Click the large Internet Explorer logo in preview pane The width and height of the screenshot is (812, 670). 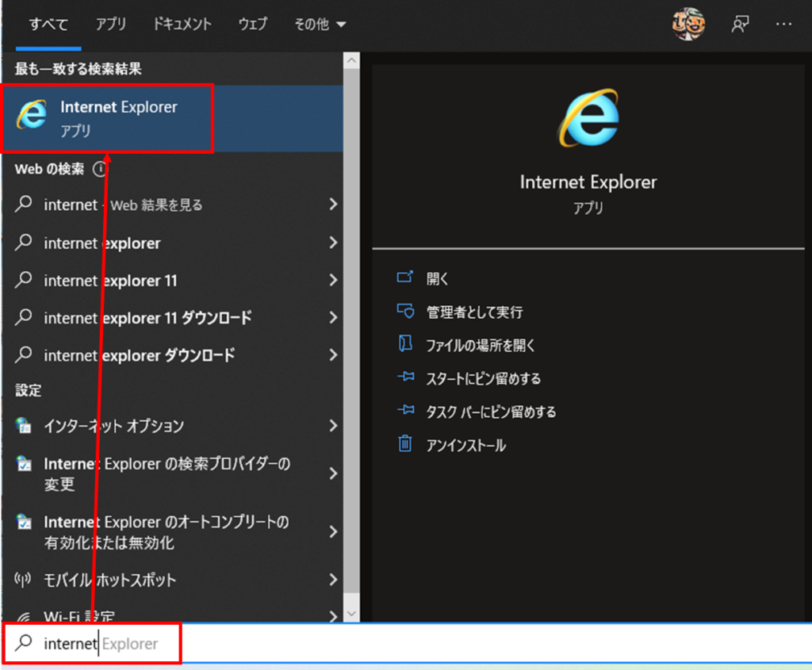(x=588, y=117)
